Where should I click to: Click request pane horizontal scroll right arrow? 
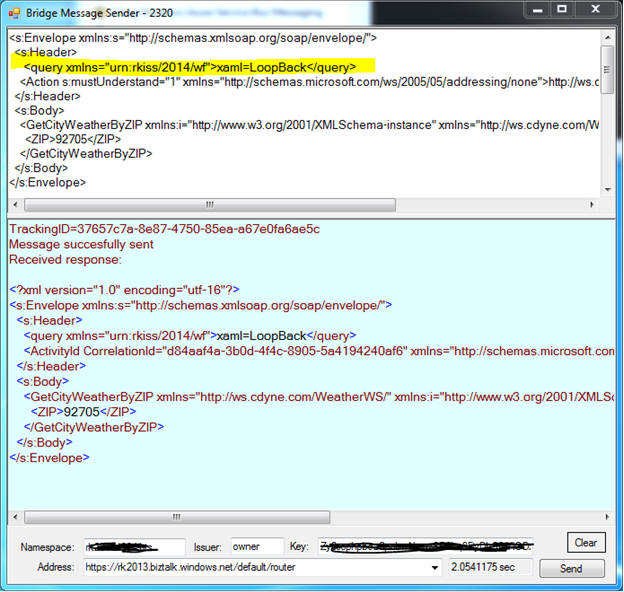(592, 204)
